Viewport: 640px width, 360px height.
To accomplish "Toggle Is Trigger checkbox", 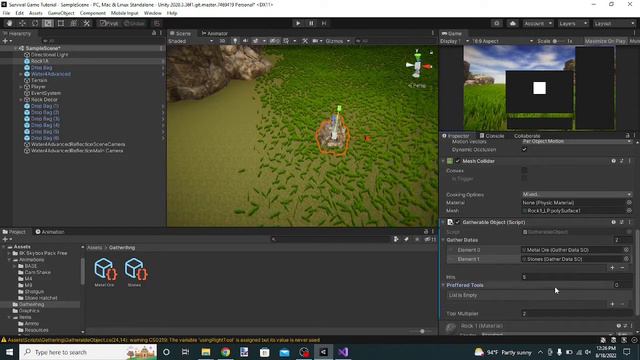I will (x=524, y=178).
